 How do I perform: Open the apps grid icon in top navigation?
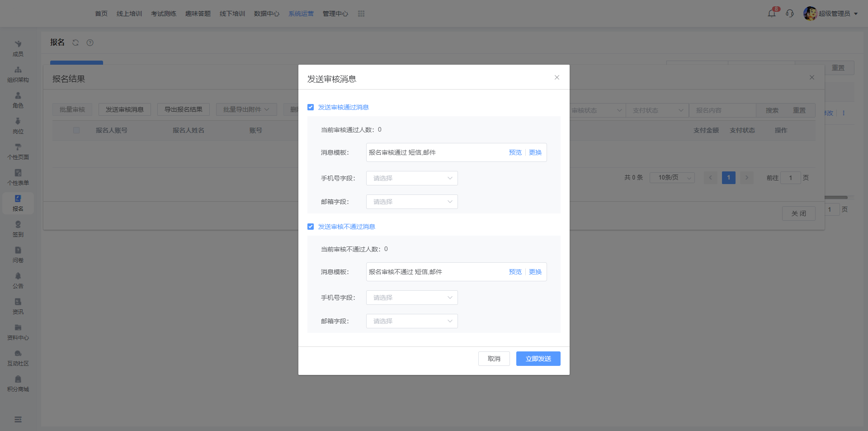pyautogui.click(x=361, y=14)
